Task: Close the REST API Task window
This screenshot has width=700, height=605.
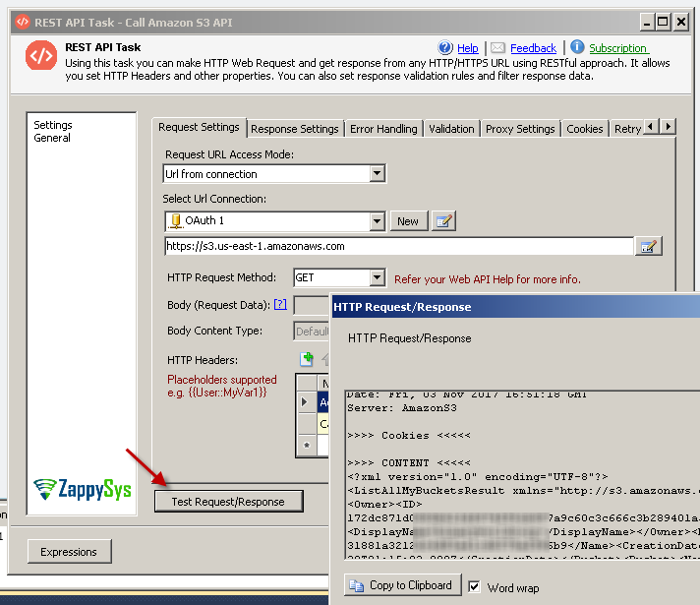Action: (680, 22)
